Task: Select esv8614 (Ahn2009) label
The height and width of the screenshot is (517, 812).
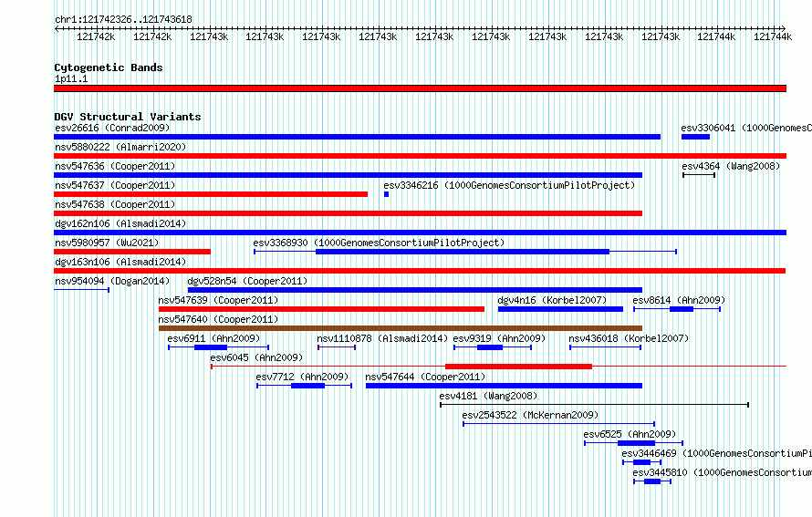Action: tap(679, 300)
